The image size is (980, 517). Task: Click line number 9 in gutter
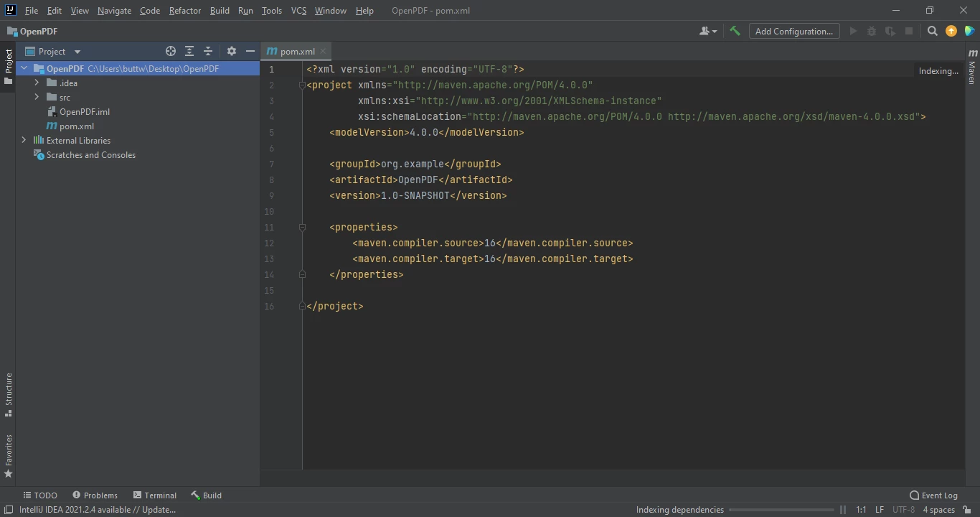click(x=271, y=195)
